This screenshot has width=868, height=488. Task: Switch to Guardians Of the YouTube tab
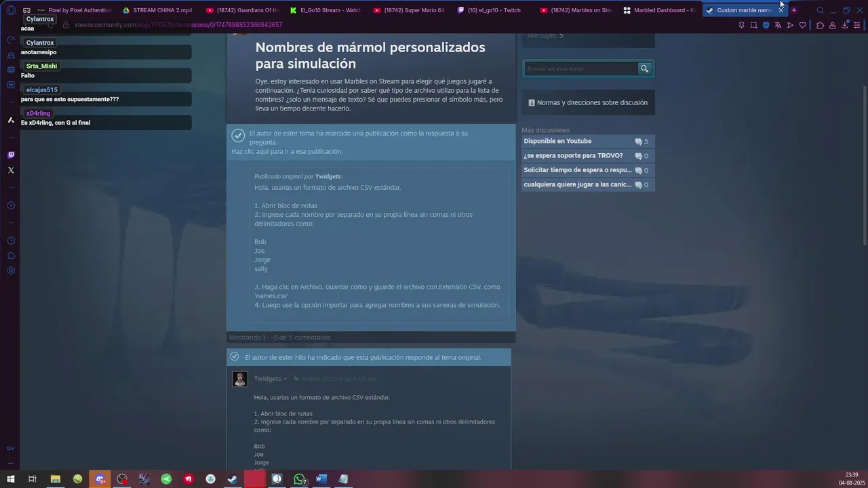click(x=241, y=10)
